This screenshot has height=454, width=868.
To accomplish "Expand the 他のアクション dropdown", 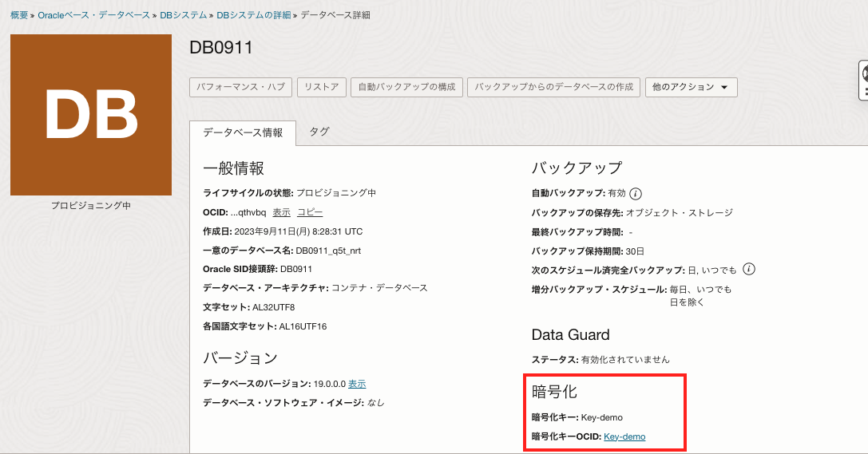I will pyautogui.click(x=691, y=87).
